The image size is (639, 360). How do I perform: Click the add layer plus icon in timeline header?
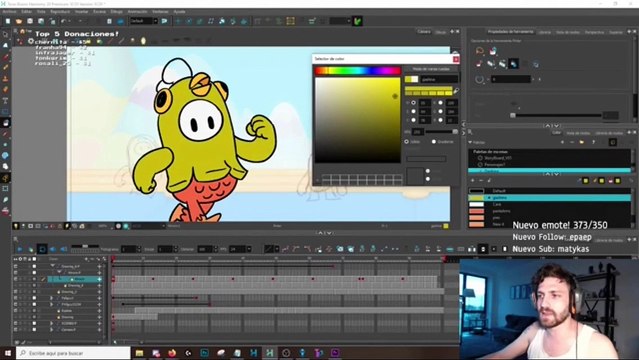pyautogui.click(x=86, y=259)
